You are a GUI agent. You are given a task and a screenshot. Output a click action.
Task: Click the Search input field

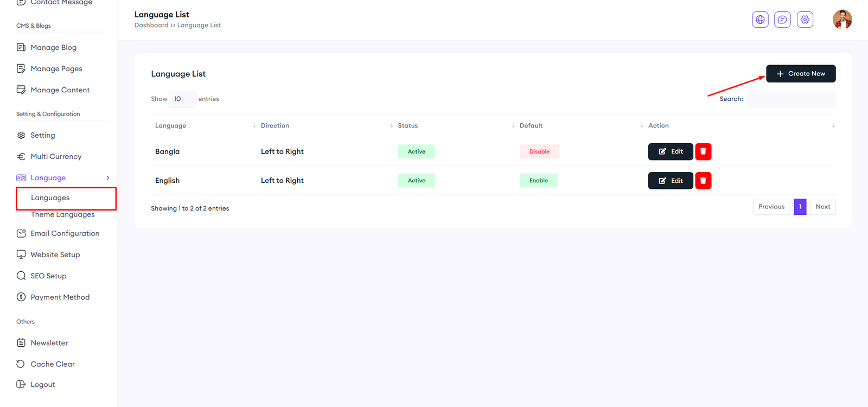coord(790,99)
